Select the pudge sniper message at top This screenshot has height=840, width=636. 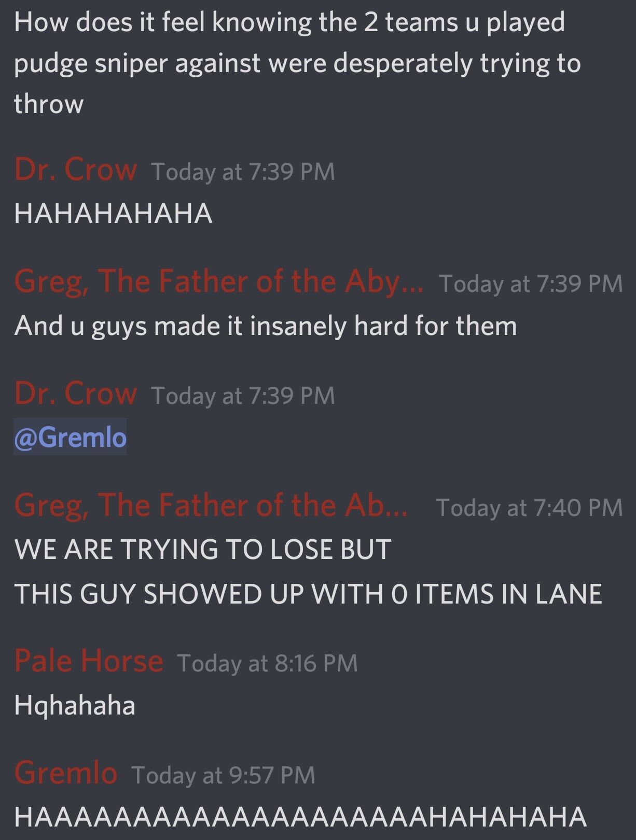297,63
